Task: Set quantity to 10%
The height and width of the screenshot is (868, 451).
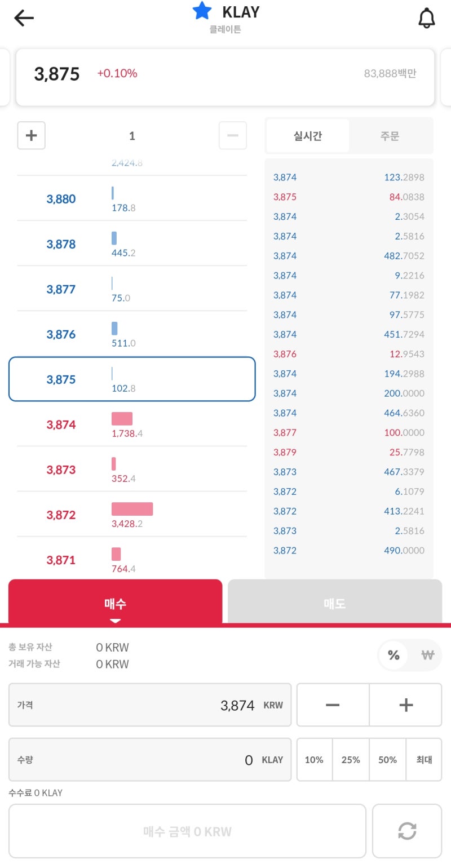Action: [314, 760]
